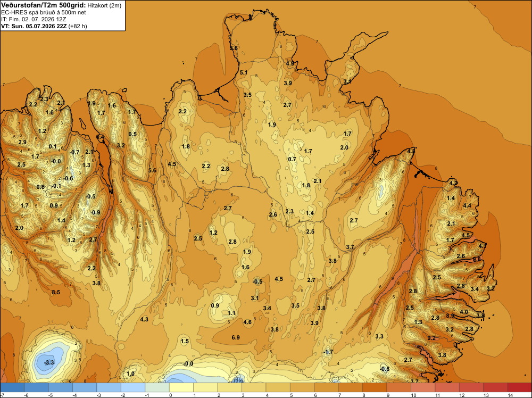Click the "4.9" temperature value

[290, 63]
